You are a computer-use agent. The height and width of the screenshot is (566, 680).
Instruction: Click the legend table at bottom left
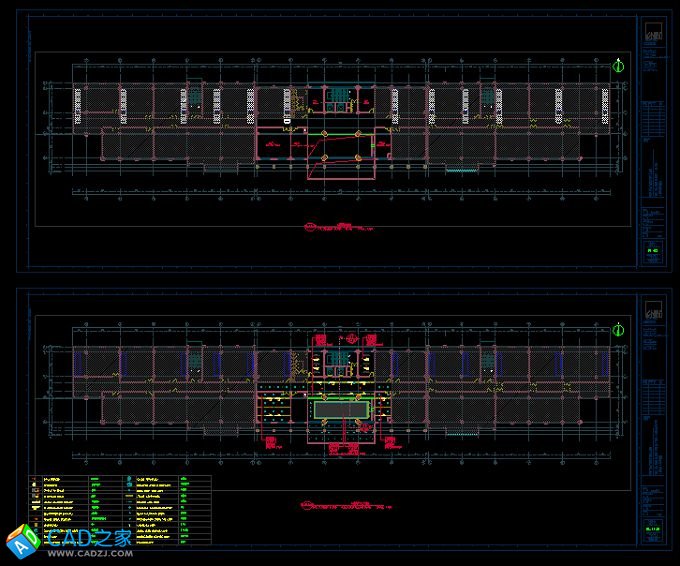point(120,510)
